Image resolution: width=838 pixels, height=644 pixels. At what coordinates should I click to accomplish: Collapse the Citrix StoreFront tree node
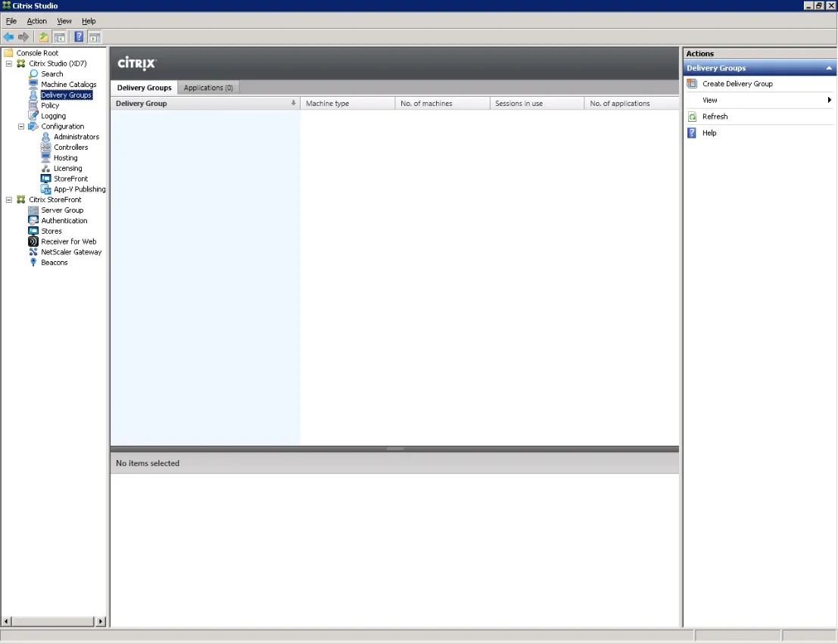[8, 199]
